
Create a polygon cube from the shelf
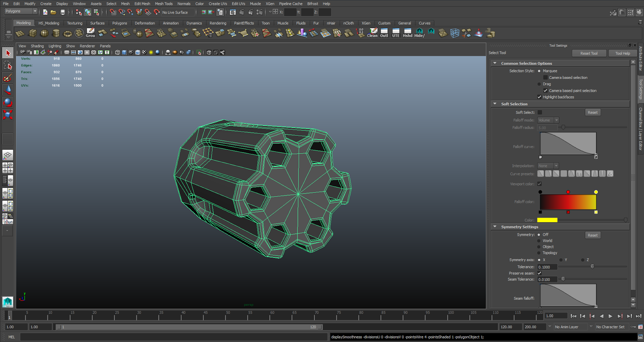point(33,33)
